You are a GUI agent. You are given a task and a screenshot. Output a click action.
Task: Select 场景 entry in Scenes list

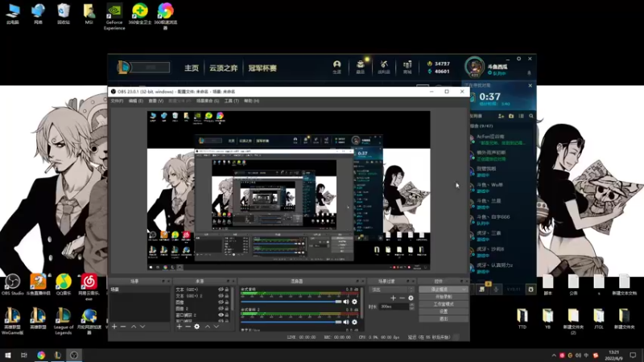[x=139, y=290]
